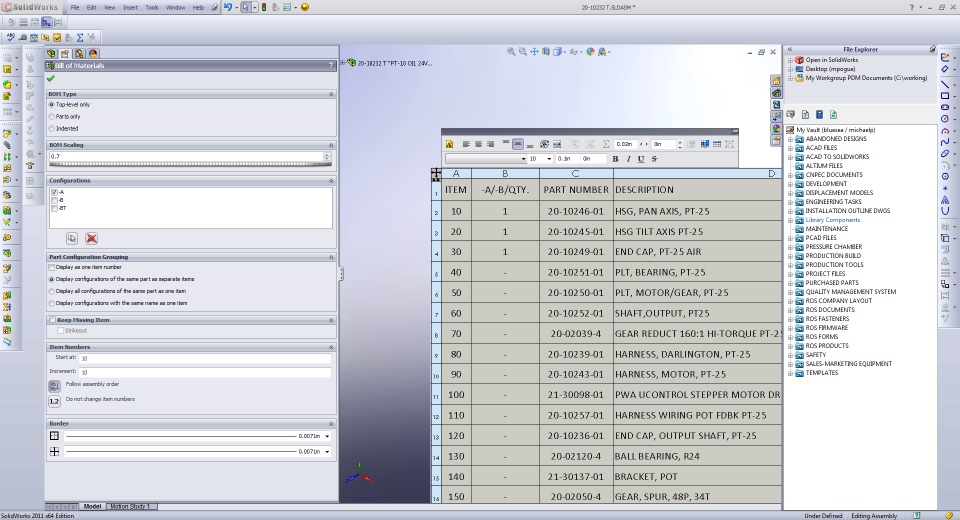The width and height of the screenshot is (960, 520).
Task: Center-align the table cell text horizontally
Action: (x=478, y=145)
